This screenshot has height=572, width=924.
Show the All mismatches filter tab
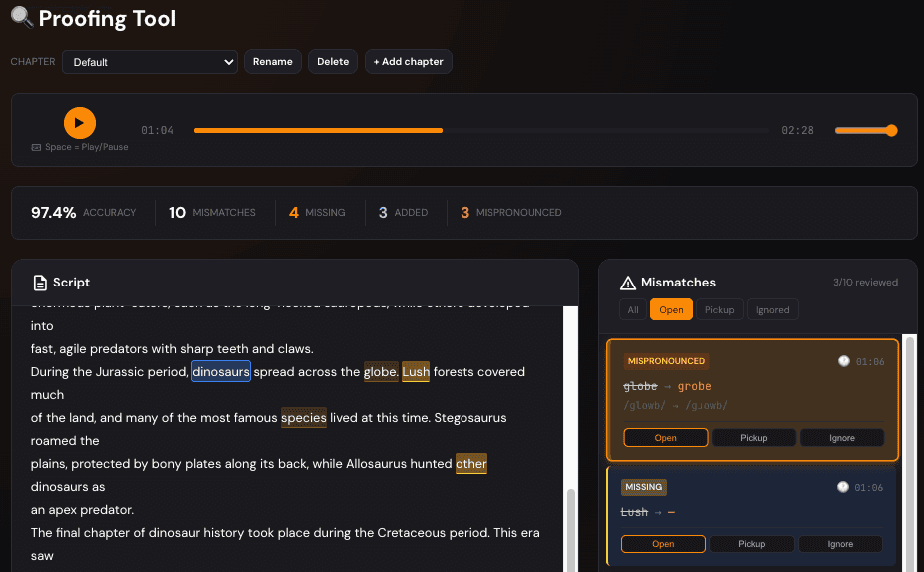tap(632, 310)
